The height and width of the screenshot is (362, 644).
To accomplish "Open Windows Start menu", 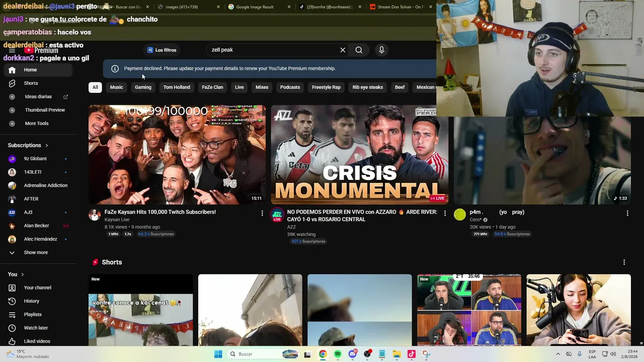I will point(218,354).
